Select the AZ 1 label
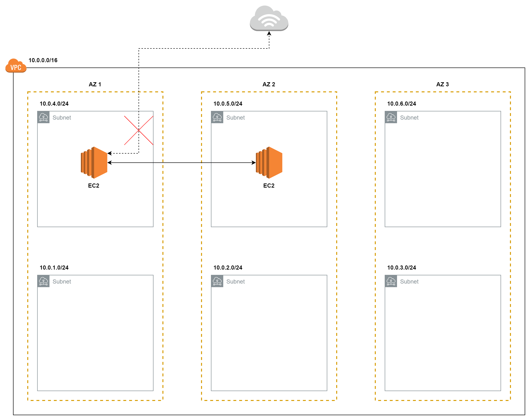This screenshot has width=530, height=420. 95,84
